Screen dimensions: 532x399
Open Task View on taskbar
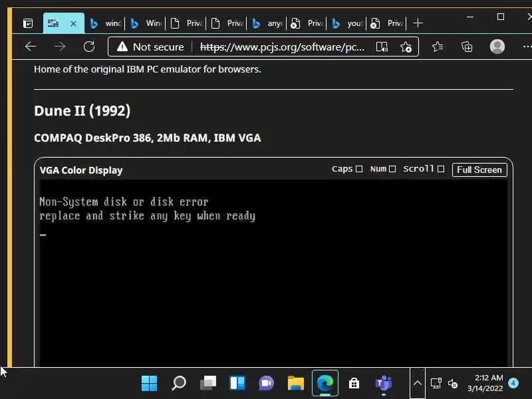(x=208, y=384)
